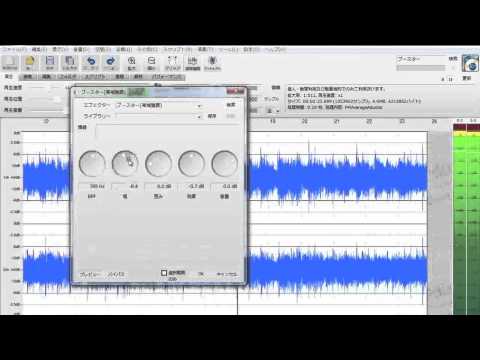The height and width of the screenshot is (360, 480).
Task: Click the Cancel button in booster dialog
Action: [227, 274]
